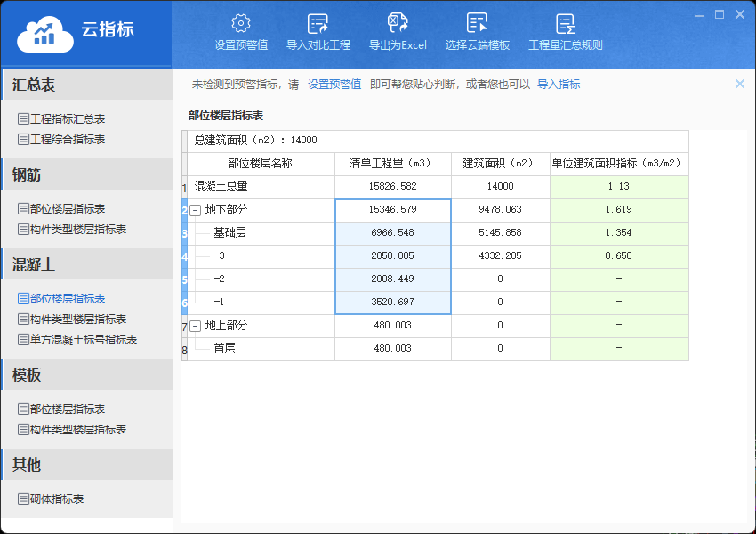Click the 云指标 cloud logo
Viewport: 756px width, 534px height.
click(44, 34)
